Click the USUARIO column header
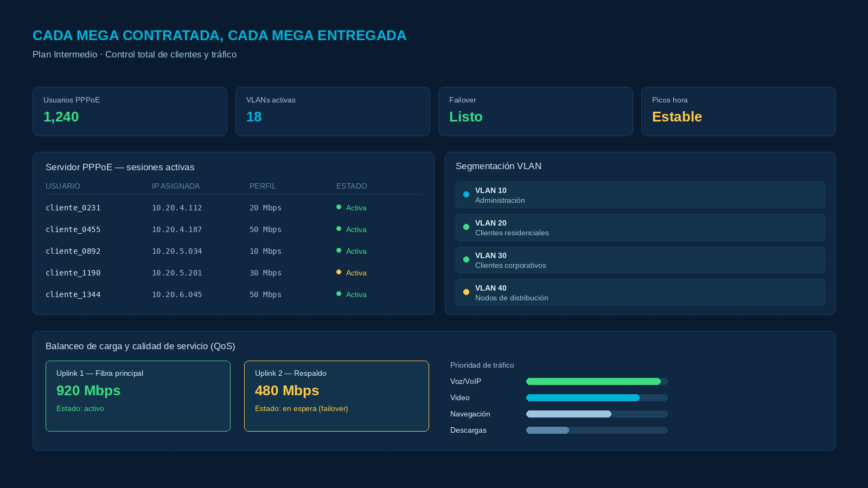Image resolution: width=868 pixels, height=488 pixels. tap(63, 186)
